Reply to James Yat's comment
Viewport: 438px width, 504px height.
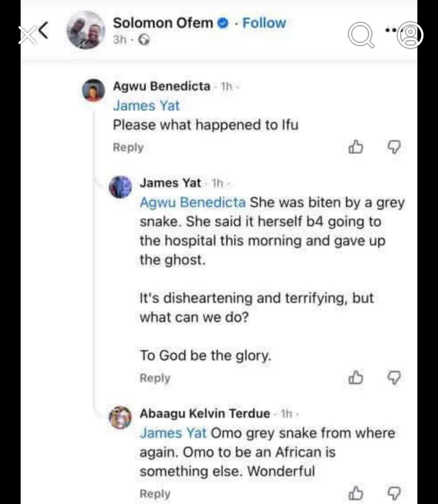(x=155, y=378)
